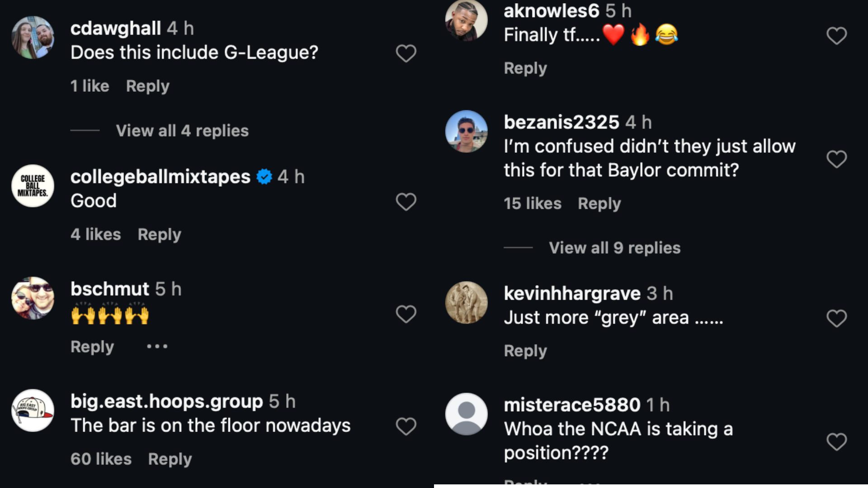Tap heart on bschmut's emoji comment
The height and width of the screenshot is (488, 868).
406,314
